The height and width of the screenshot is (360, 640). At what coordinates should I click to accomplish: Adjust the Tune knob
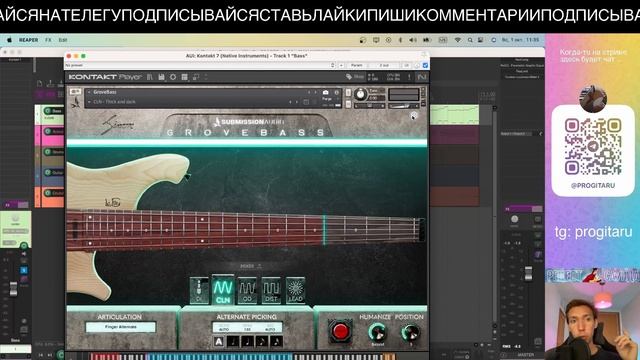(360, 95)
